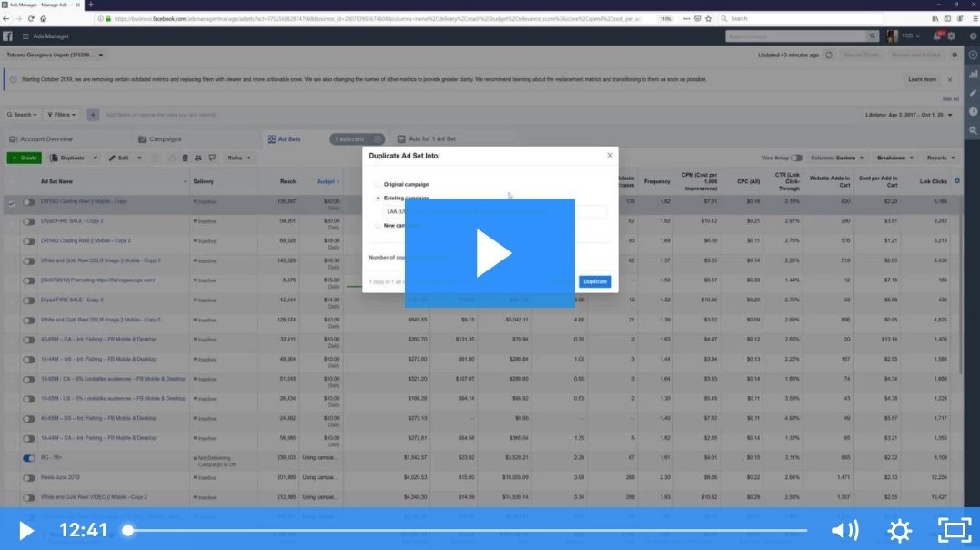Switch to the Account Overview tab

41,139
